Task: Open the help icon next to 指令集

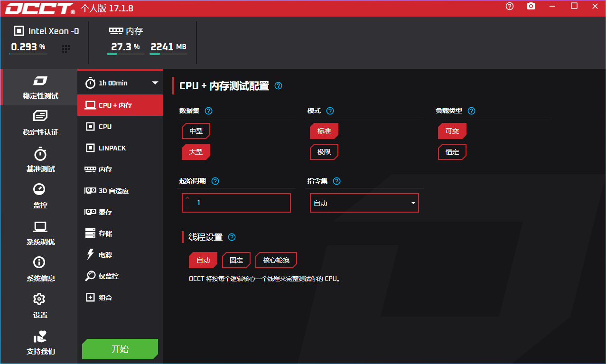Action: click(x=336, y=181)
